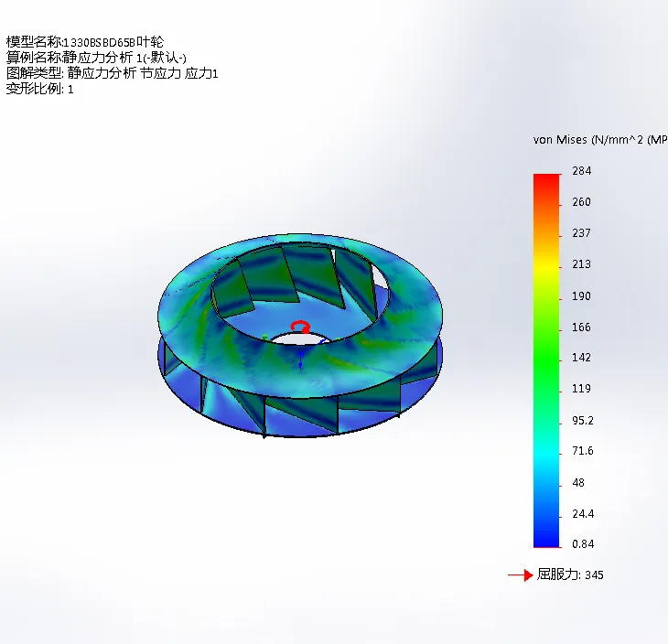Click the yield strength label "屈服力: 345"

[570, 574]
